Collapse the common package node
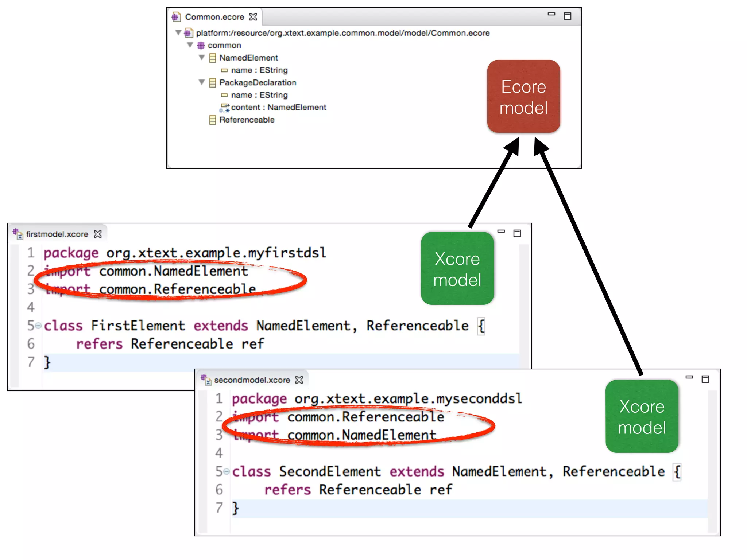The height and width of the screenshot is (560, 747). (x=190, y=45)
